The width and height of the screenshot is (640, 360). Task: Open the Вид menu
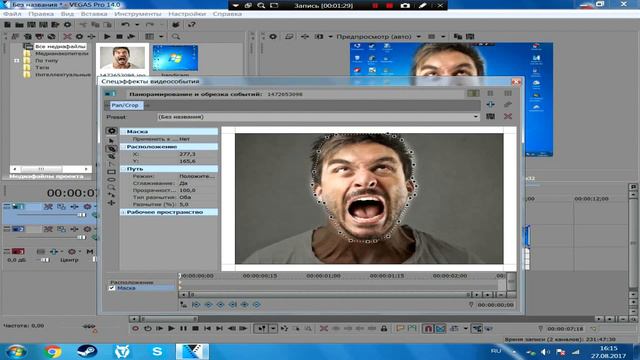click(x=67, y=14)
